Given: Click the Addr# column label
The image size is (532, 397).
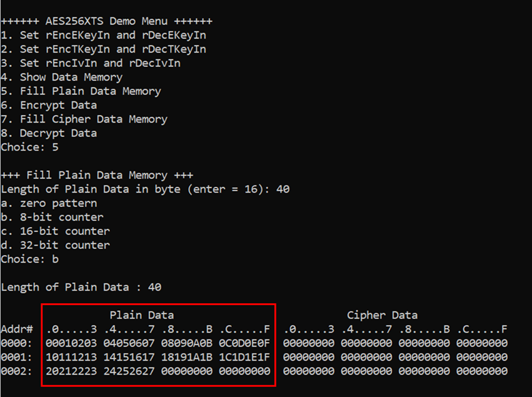Looking at the screenshot, I should (x=17, y=329).
